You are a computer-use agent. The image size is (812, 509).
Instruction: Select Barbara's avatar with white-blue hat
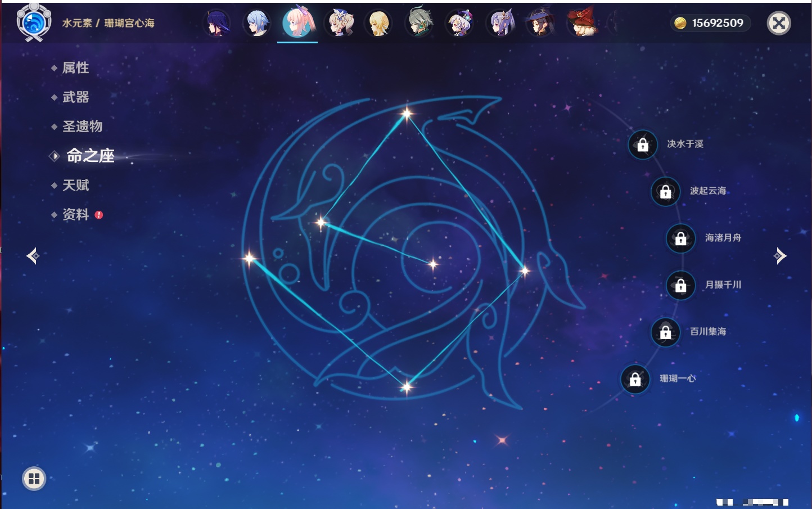[x=339, y=23]
